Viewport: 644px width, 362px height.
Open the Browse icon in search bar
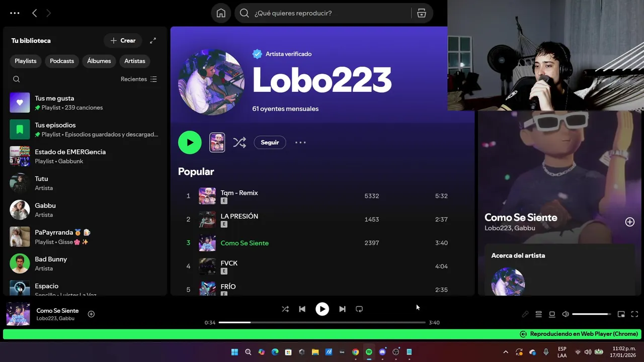pyautogui.click(x=422, y=13)
